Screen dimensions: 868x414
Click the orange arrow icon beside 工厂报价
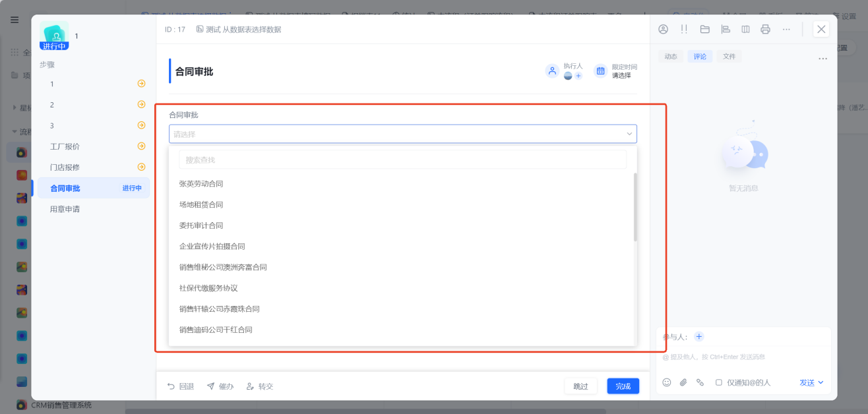(141, 146)
